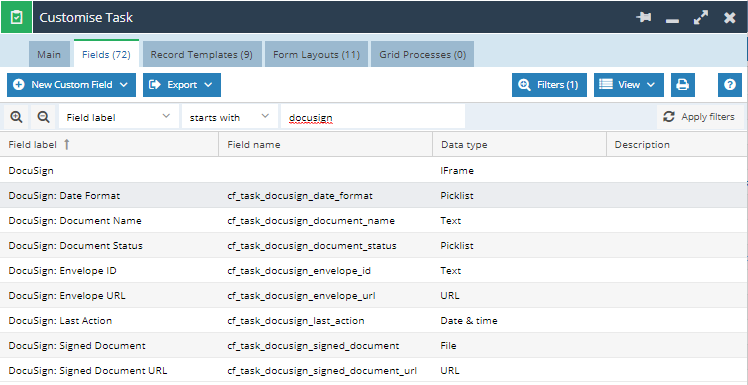748x385 pixels.
Task: Select the Fields (72) tab
Action: (106, 54)
